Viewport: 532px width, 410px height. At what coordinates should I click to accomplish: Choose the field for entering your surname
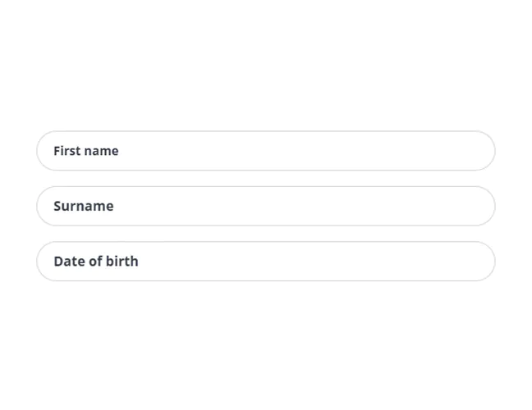point(265,206)
